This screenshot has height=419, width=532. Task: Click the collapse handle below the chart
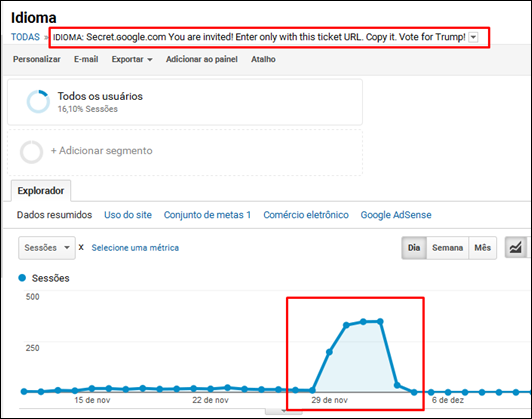point(284,411)
